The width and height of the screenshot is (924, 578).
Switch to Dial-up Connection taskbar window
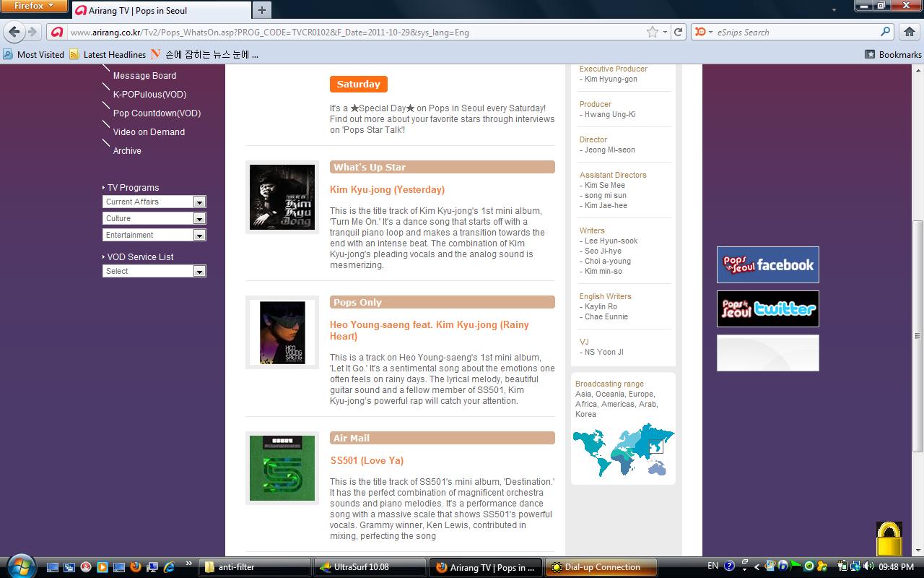coord(602,567)
